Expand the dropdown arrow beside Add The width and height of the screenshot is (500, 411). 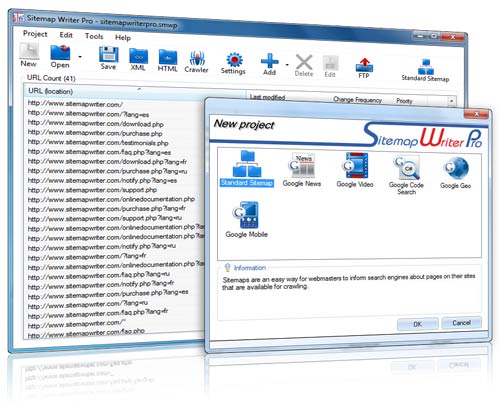point(287,65)
